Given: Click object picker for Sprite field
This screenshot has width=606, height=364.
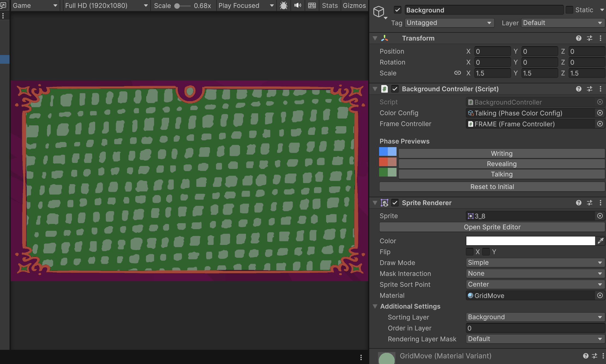Looking at the screenshot, I should tap(600, 216).
